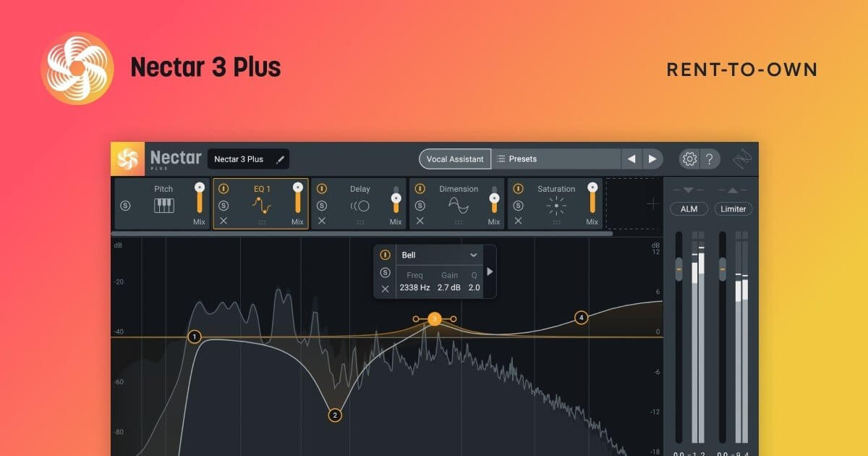Advance to next preset with right arrow
The width and height of the screenshot is (868, 456).
(x=652, y=159)
